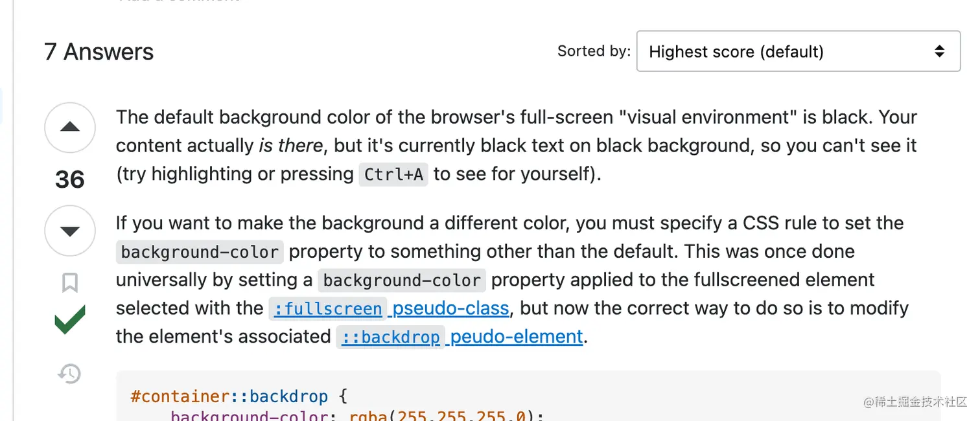Viewport: 980px width, 421px height.
Task: Click the 7 Answers heading
Action: [99, 52]
